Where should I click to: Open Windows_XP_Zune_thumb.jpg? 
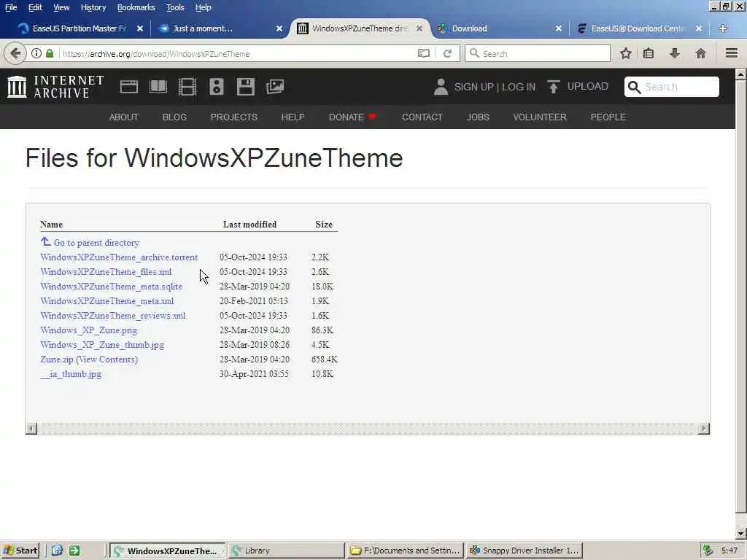[102, 345]
